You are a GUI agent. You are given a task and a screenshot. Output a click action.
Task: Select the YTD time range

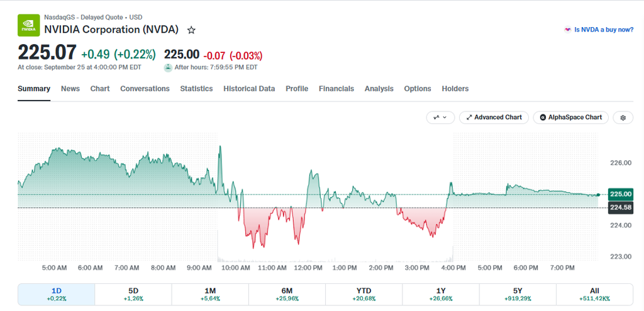point(364,295)
